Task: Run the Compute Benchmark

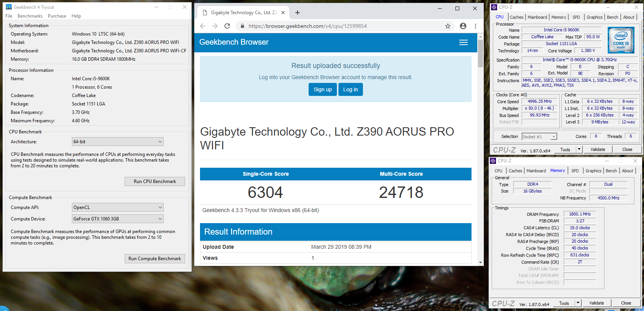Action: point(155,259)
